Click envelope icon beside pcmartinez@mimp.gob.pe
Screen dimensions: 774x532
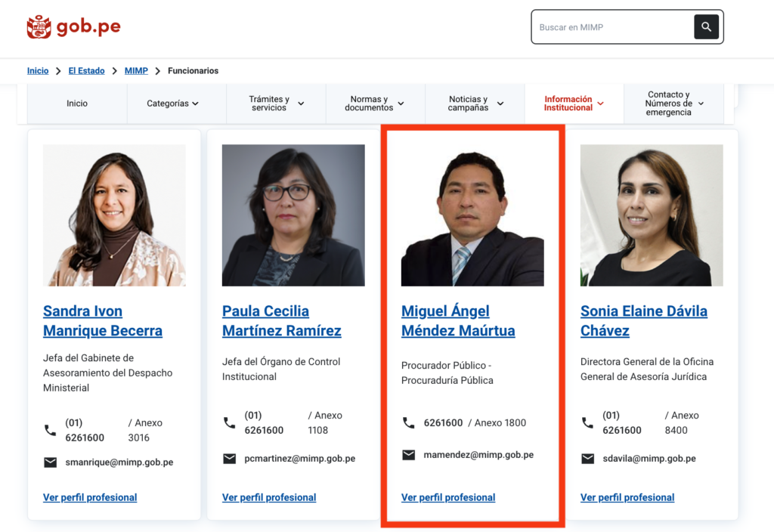229,459
